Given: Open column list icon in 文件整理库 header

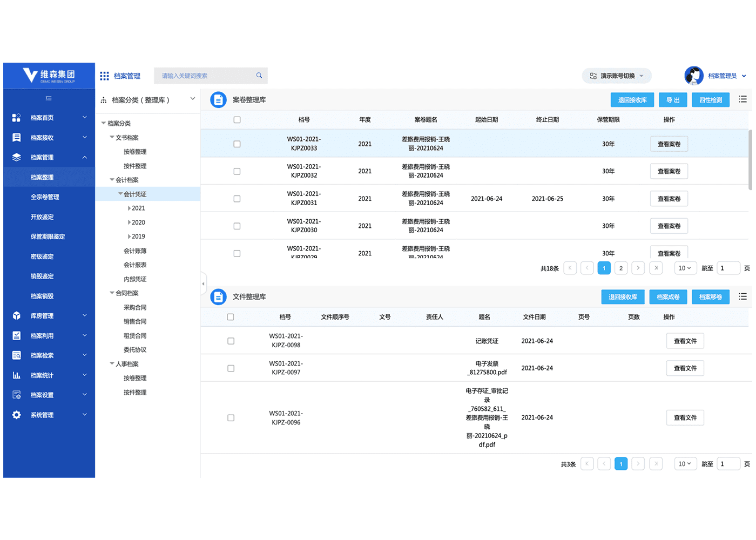Looking at the screenshot, I should 743,296.
